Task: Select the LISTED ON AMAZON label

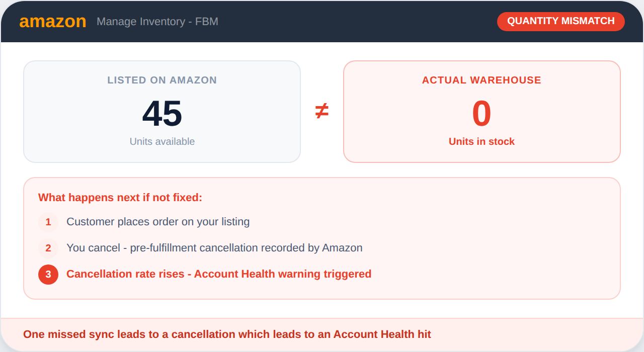Action: tap(162, 80)
